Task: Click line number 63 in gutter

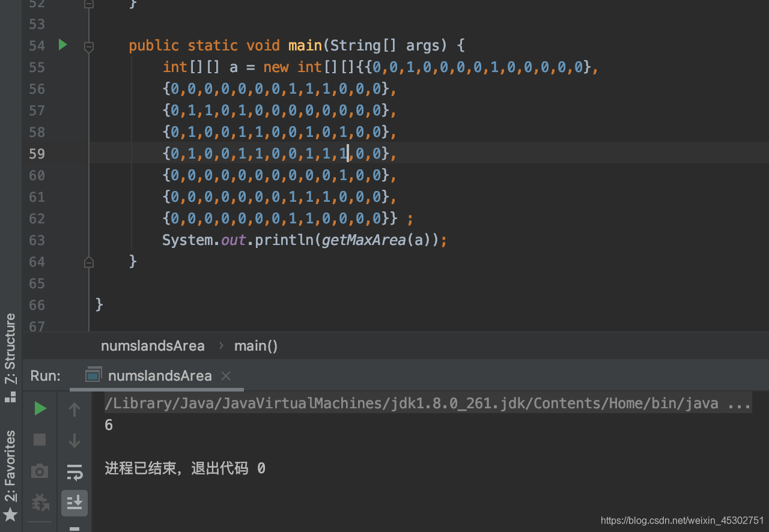Action: pos(37,240)
